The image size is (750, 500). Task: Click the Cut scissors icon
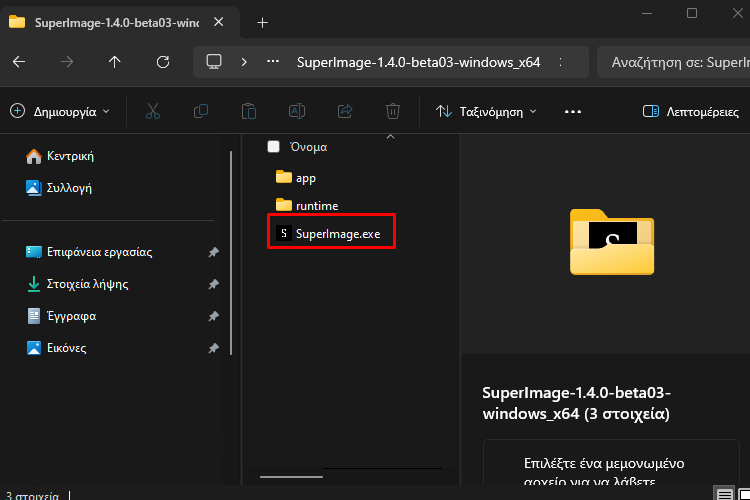point(153,111)
